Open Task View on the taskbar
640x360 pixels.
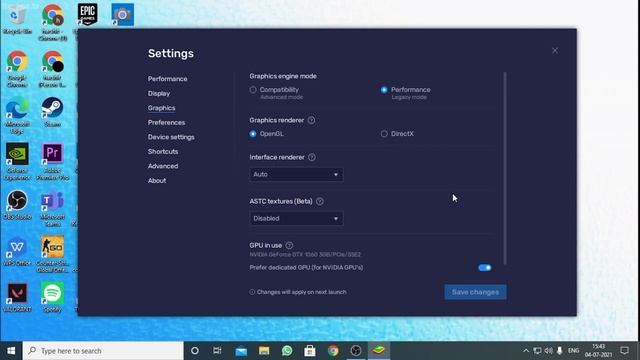pyautogui.click(x=218, y=351)
